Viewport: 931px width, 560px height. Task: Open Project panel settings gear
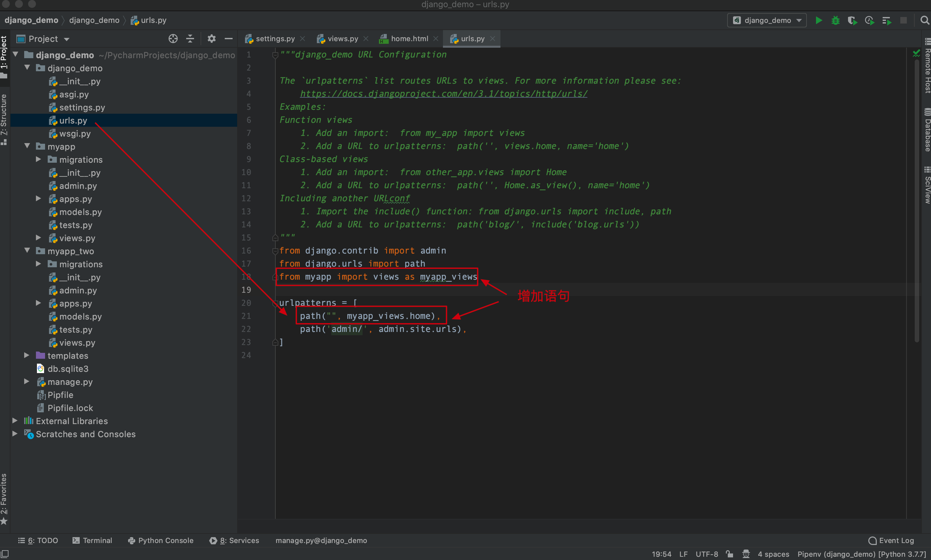coord(212,39)
